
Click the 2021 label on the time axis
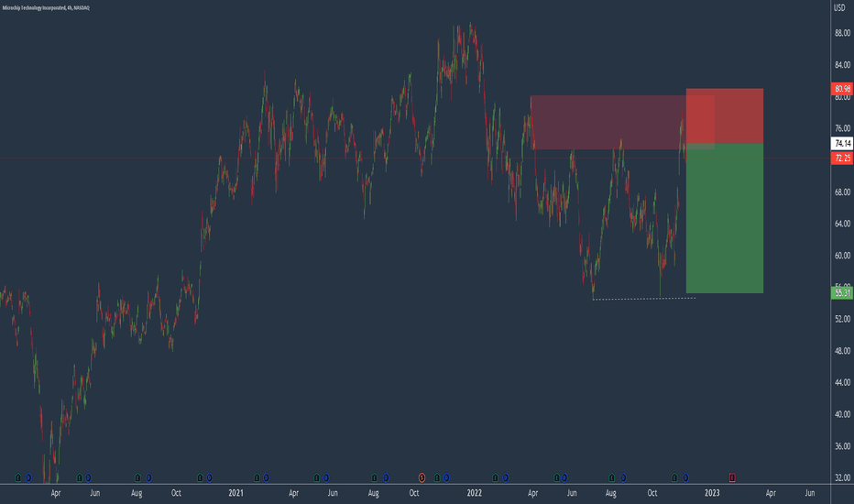[235, 493]
